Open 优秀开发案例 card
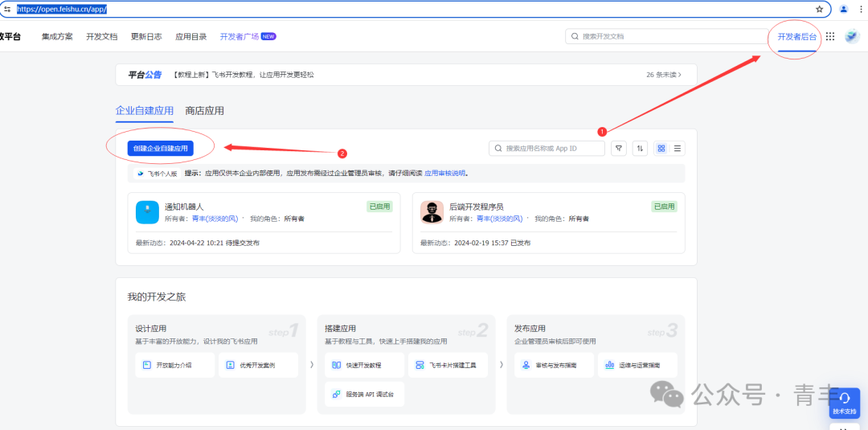Viewport: 868px width, 430px height. [259, 365]
